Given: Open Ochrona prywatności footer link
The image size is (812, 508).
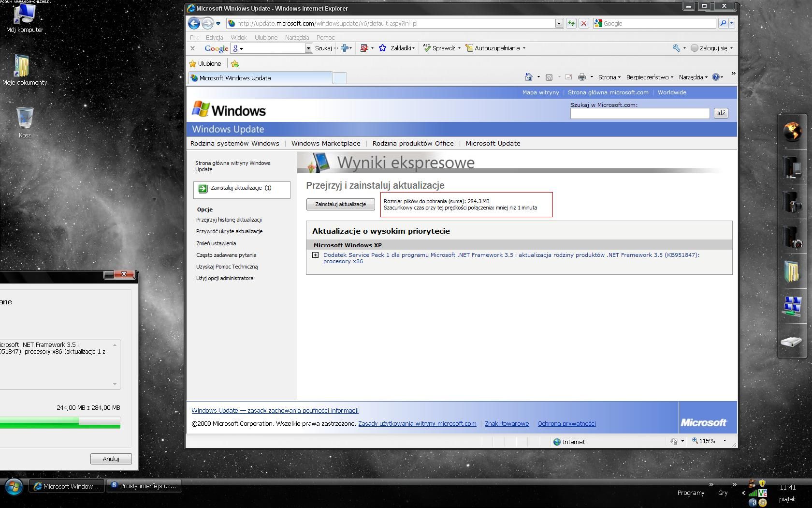Looking at the screenshot, I should (x=566, y=423).
